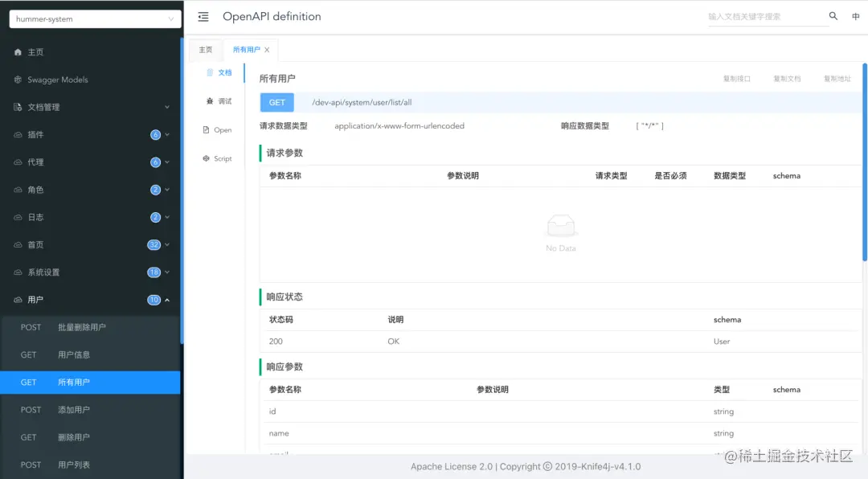
Task: Open the 调试 debug side tab
Action: coord(219,101)
